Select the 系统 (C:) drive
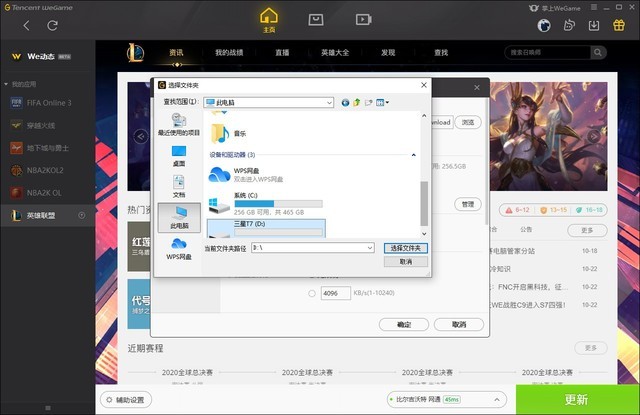Viewport: 640px width, 415px height. tap(265, 204)
